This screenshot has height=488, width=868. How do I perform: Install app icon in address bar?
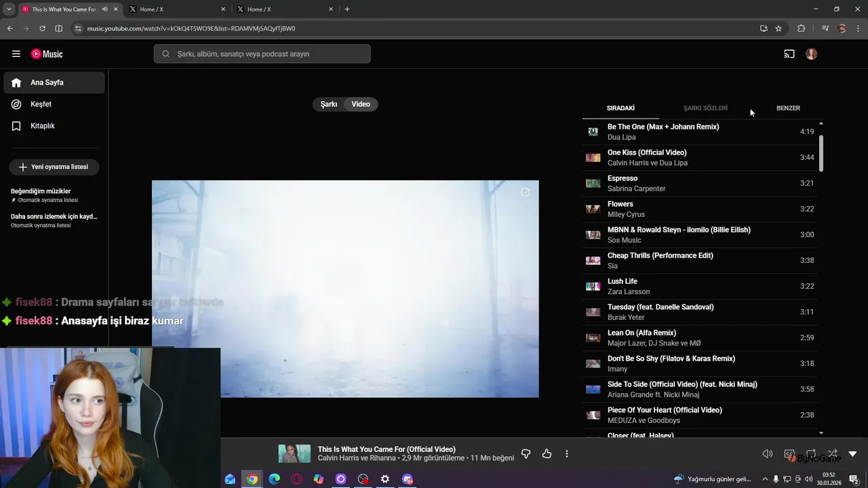(764, 28)
